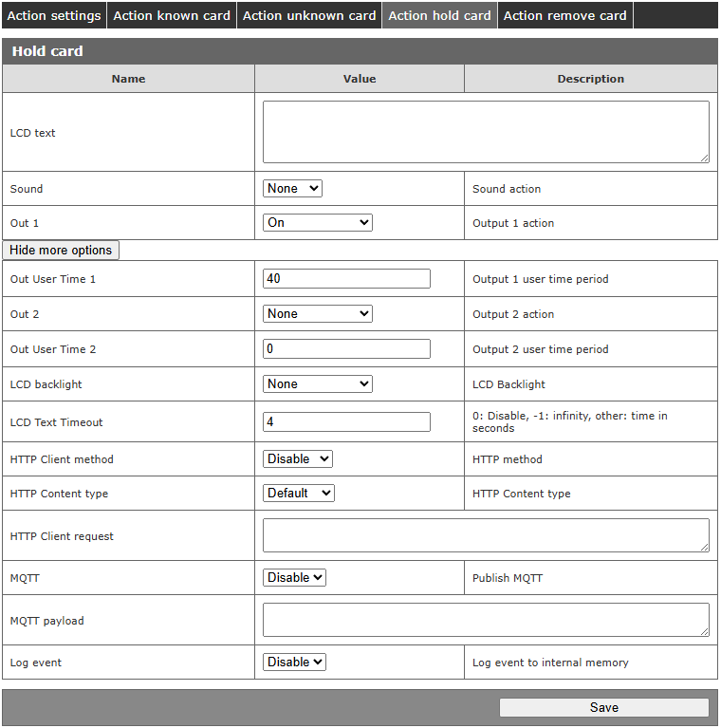Click the Action hold card tab

coord(439,15)
